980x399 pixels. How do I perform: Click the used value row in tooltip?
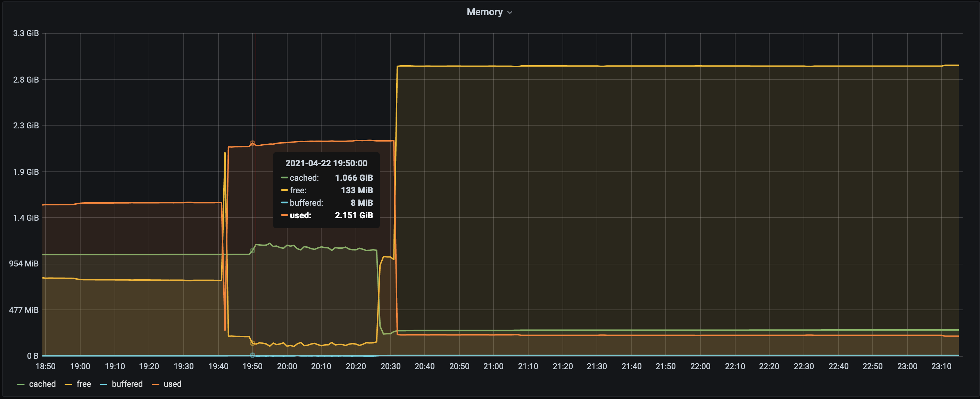click(326, 215)
